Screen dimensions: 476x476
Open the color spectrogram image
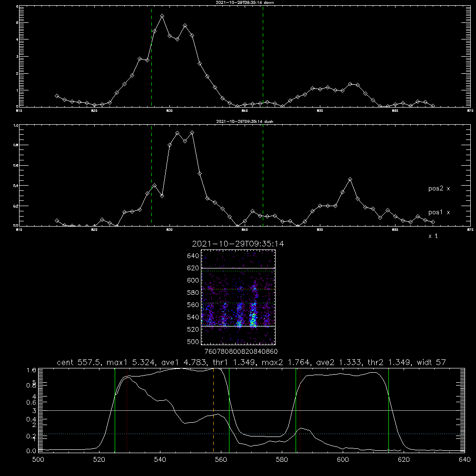click(238, 297)
